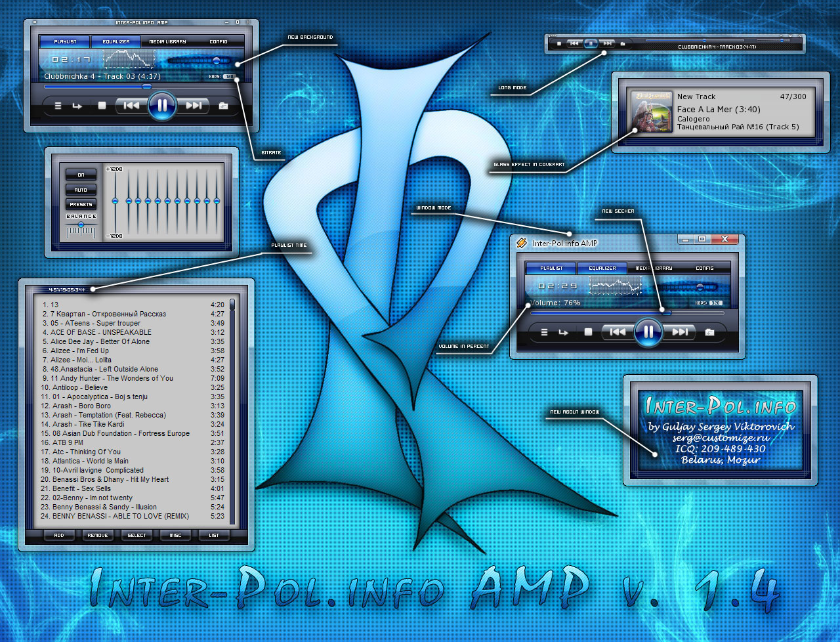840x642 pixels.
Task: Open files folder icon in window mode player
Action: coord(709,332)
